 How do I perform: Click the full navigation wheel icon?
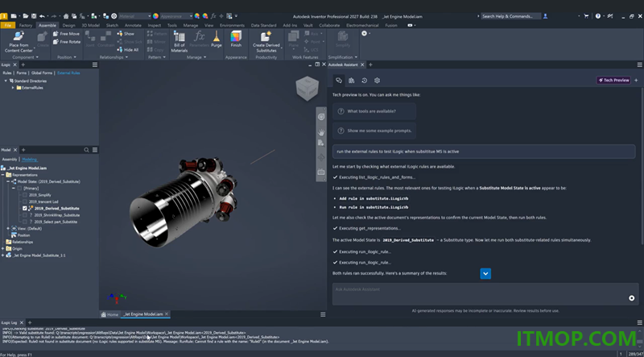321,117
